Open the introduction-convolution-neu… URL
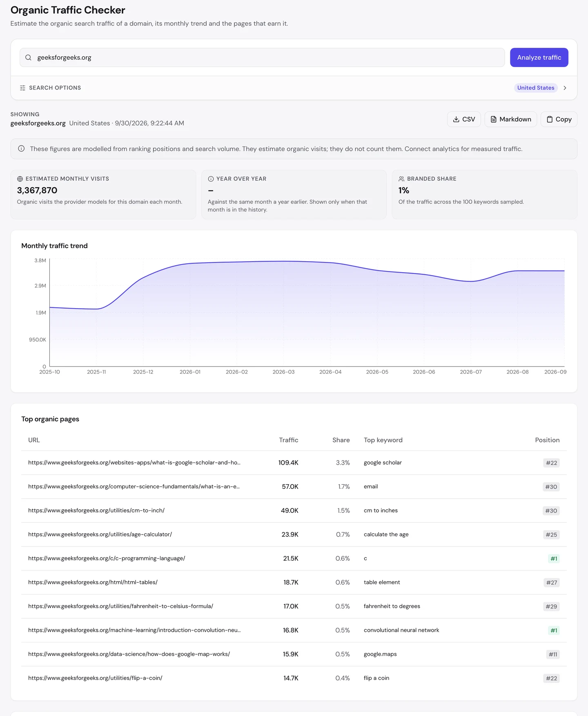Image resolution: width=588 pixels, height=716 pixels. (134, 630)
